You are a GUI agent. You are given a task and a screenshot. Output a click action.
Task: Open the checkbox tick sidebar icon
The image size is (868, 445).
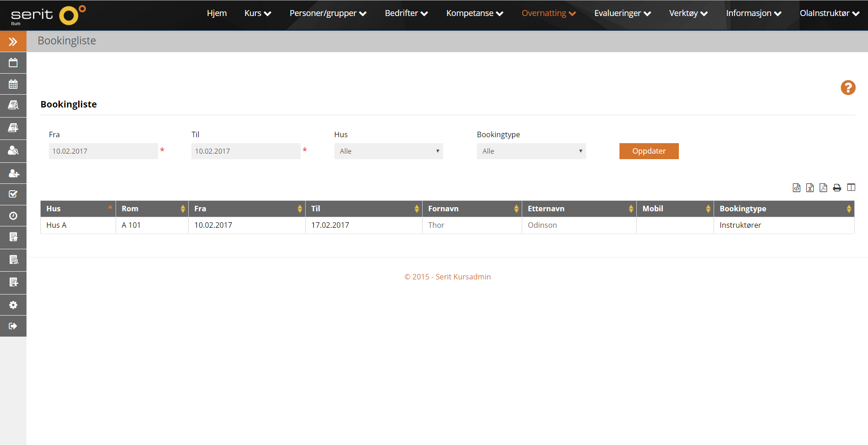point(13,194)
